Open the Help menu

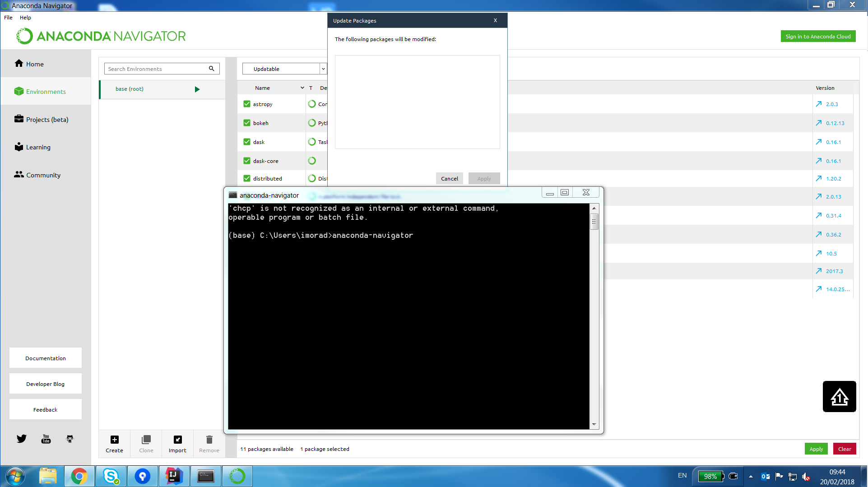click(25, 18)
